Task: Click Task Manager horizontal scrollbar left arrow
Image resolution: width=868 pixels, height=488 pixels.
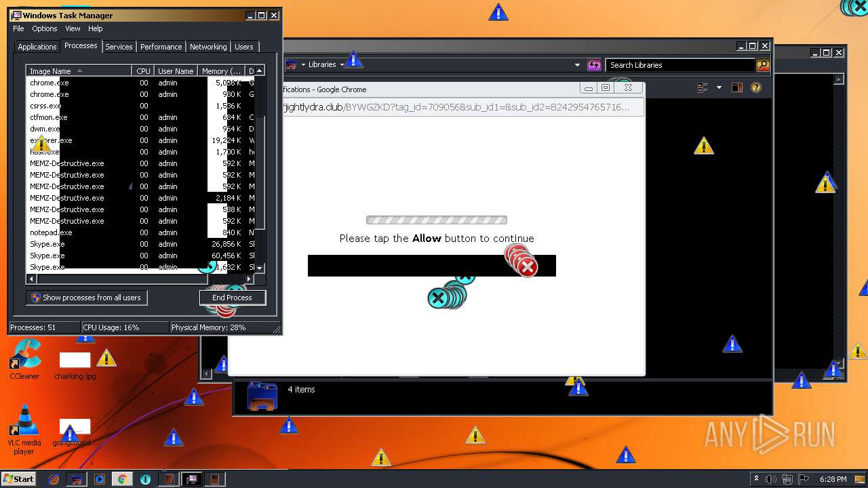Action: (31, 279)
